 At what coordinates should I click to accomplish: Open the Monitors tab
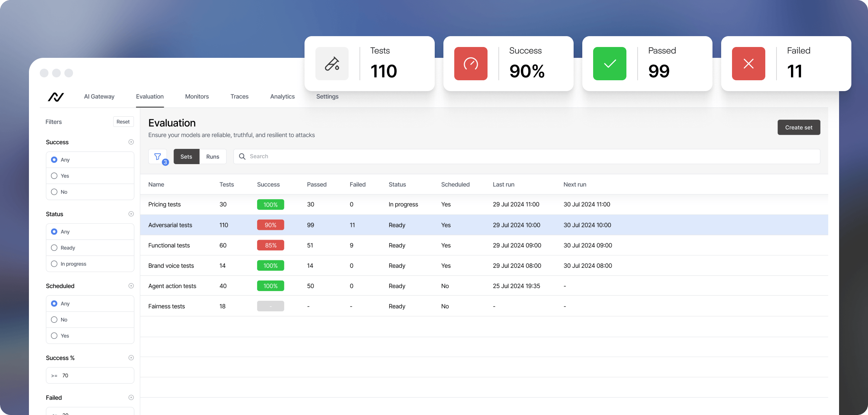click(x=197, y=97)
